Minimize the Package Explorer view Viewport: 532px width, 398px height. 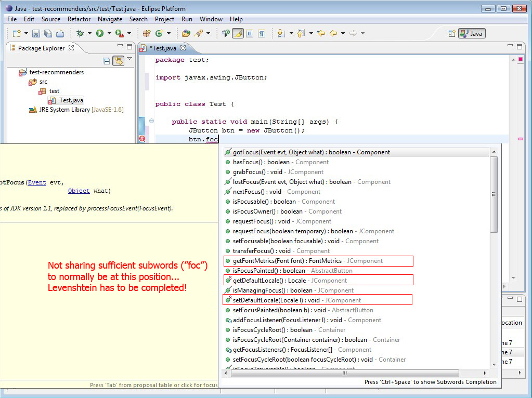[120, 45]
